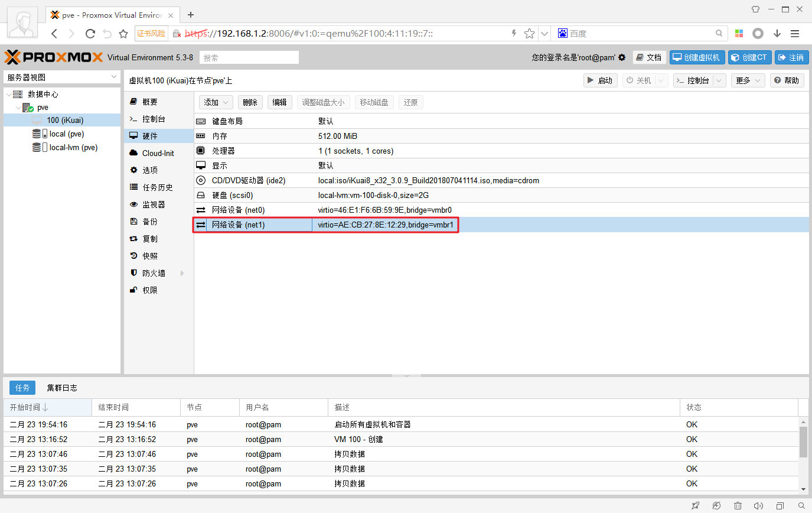Click the undo closed page arrow
Screen dimensions: 812x513
pos(107,34)
